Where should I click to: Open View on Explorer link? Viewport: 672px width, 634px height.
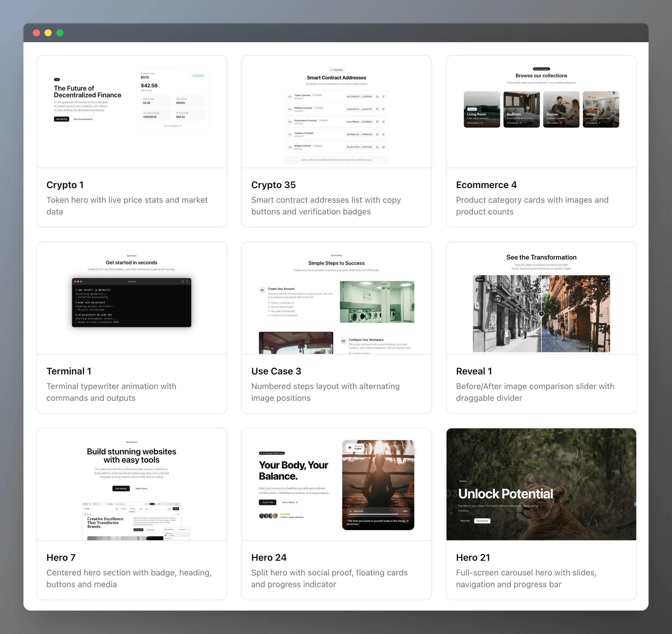pos(172,126)
